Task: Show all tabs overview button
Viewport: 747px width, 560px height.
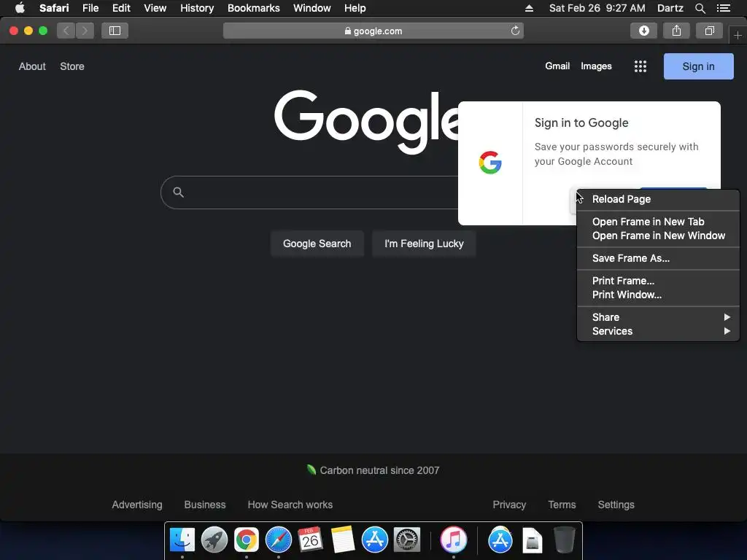Action: point(709,31)
